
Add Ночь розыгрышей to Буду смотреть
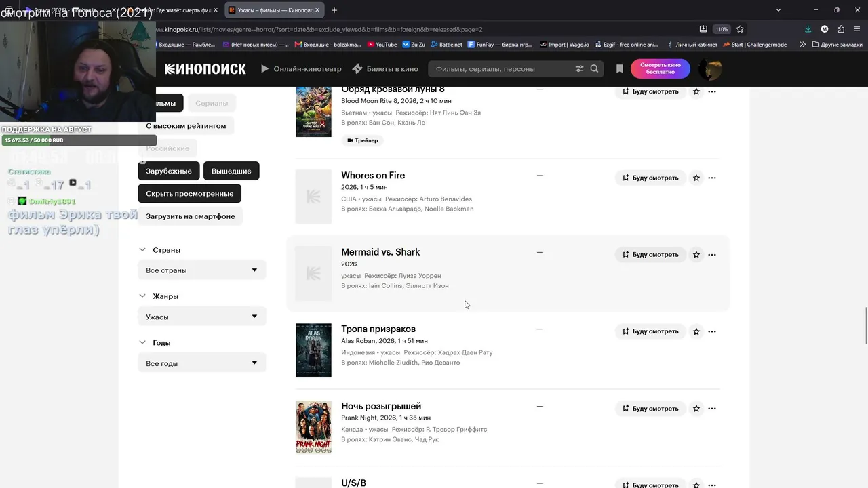650,409
